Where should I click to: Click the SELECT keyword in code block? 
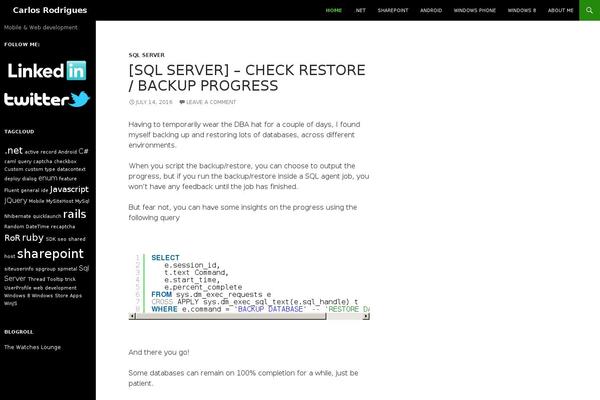(165, 258)
